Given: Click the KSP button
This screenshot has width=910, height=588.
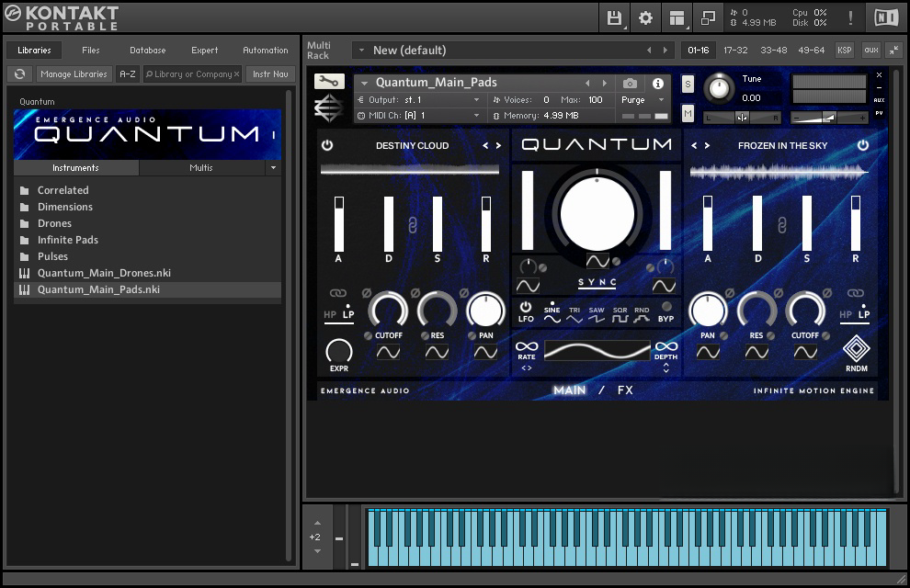Looking at the screenshot, I should 844,50.
